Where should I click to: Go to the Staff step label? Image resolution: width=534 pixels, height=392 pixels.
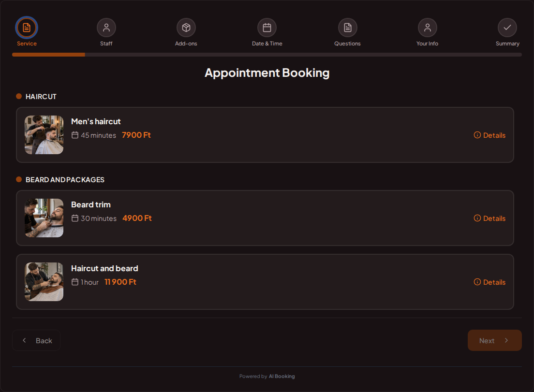coord(106,44)
